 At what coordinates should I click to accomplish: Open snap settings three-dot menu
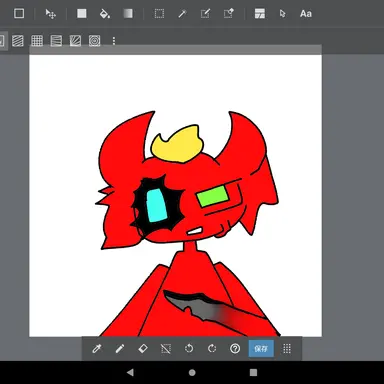point(114,41)
